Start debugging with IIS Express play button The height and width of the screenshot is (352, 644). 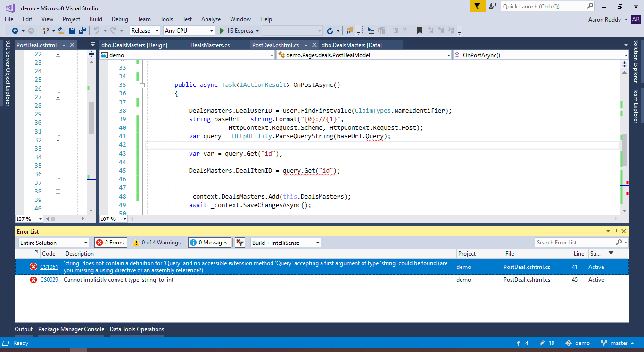(x=223, y=31)
